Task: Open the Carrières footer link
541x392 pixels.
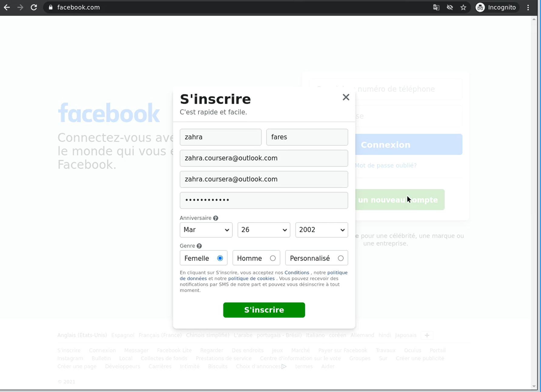Action: coord(160,366)
